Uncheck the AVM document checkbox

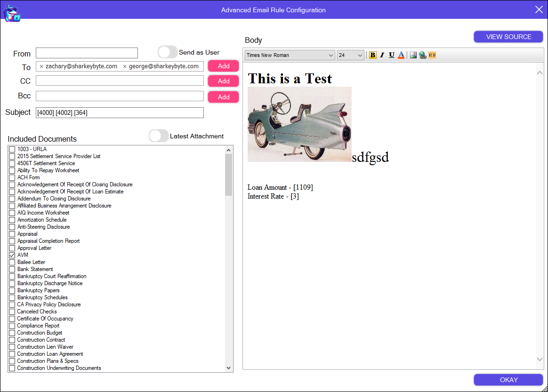(12, 255)
